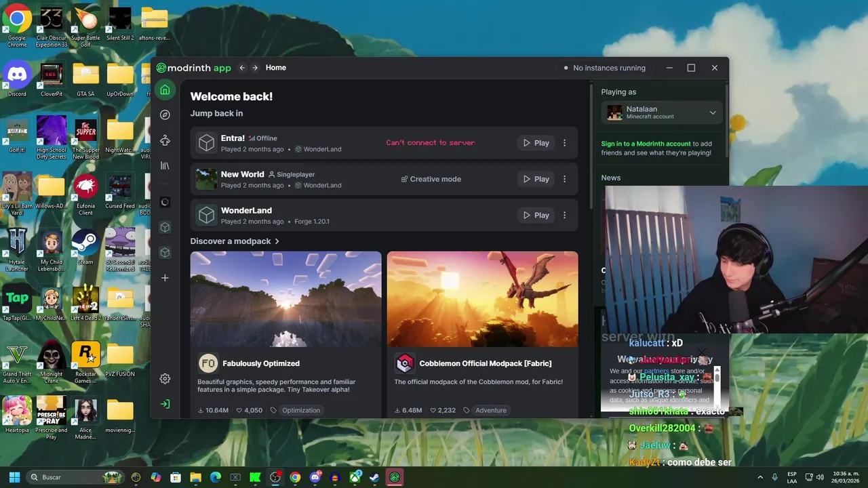Open New World landscape thumbnail icon

point(206,179)
